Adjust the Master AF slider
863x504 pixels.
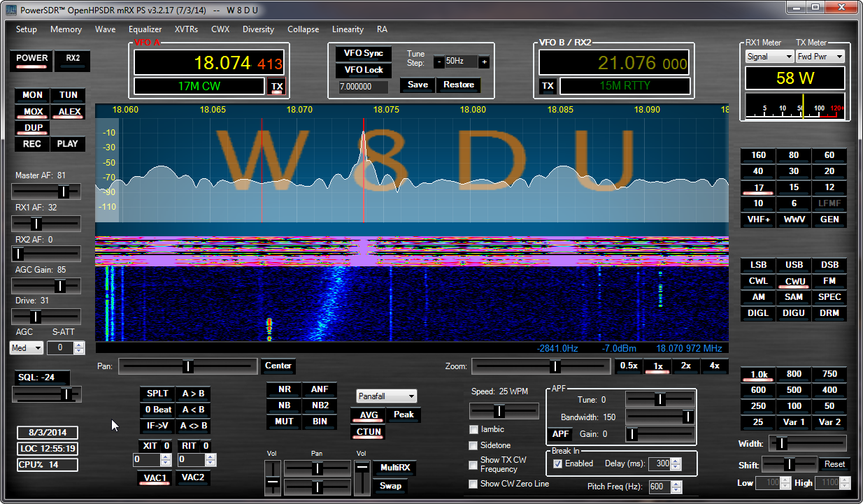point(46,191)
